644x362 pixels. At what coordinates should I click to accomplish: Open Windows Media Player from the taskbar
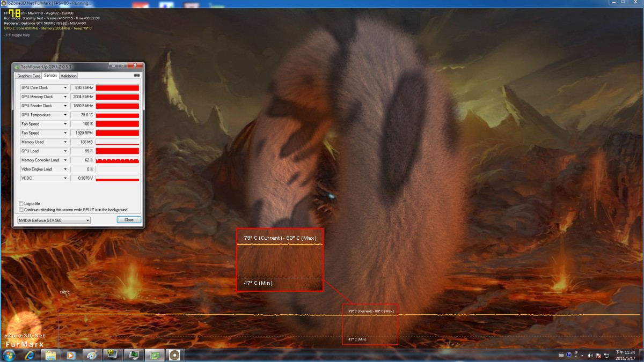coord(71,355)
